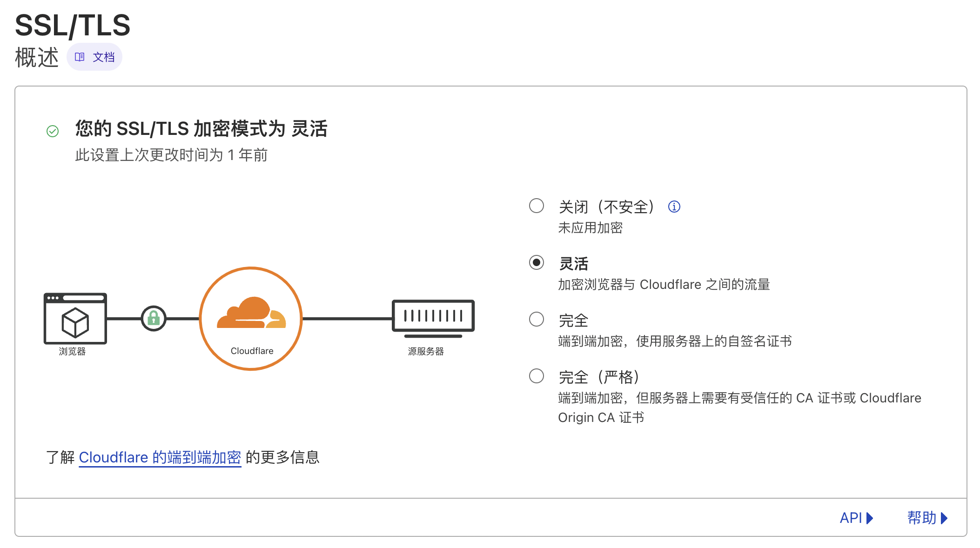Image resolution: width=980 pixels, height=548 pixels.
Task: Select the 关闭（不安全）radio option
Action: (537, 206)
